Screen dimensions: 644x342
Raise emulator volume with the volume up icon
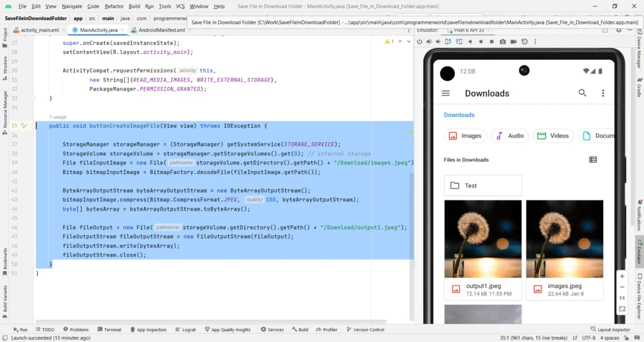(429, 41)
